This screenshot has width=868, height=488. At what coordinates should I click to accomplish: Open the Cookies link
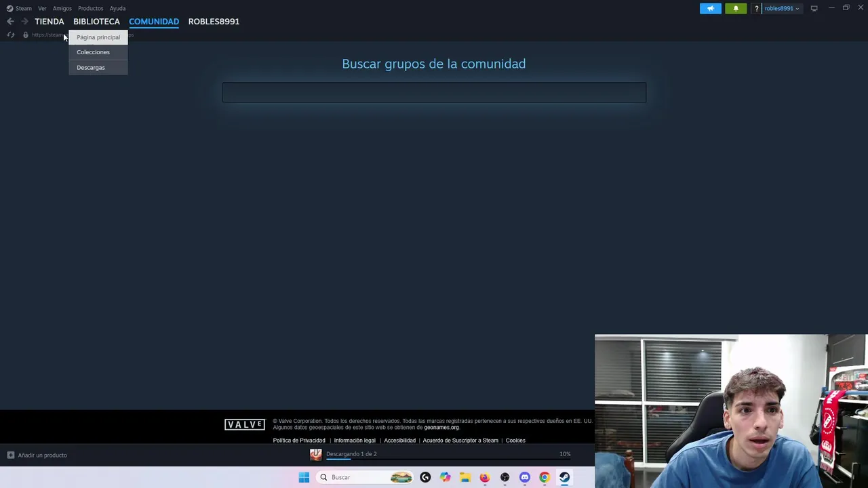515,441
